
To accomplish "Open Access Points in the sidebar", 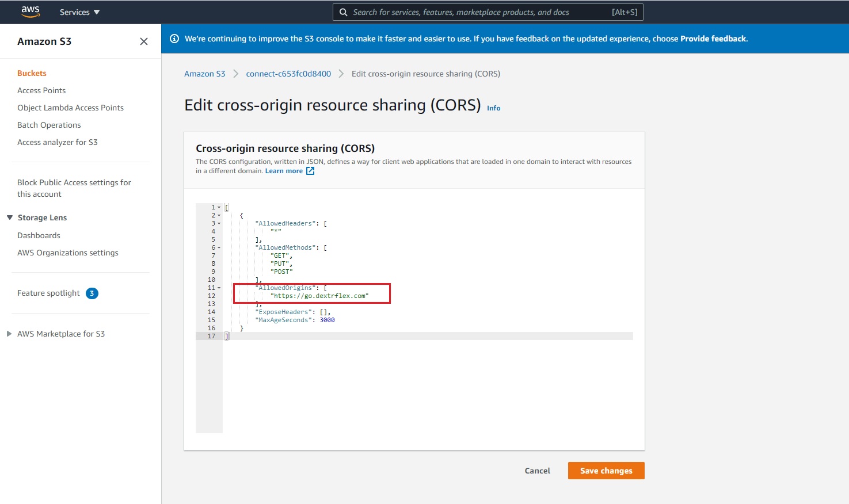I will coord(41,90).
